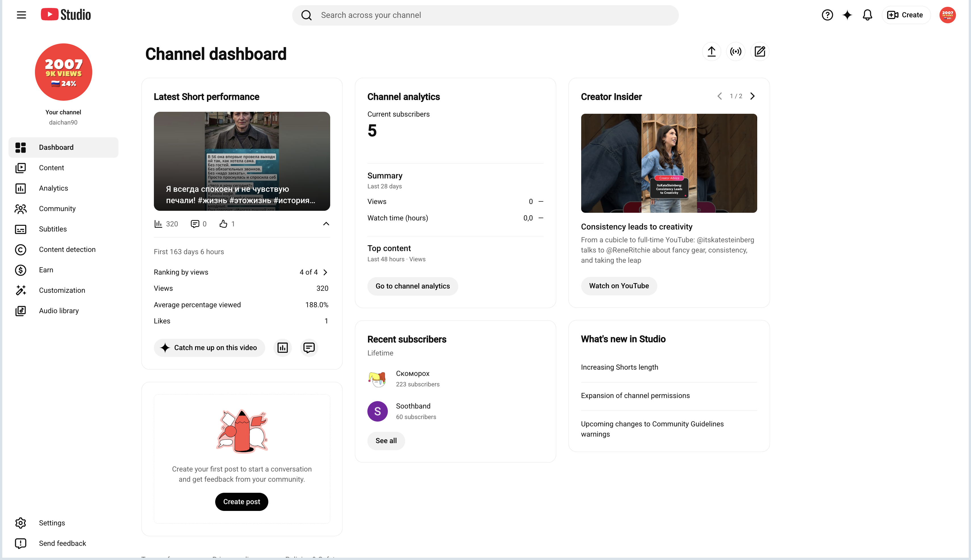The width and height of the screenshot is (971, 560).
Task: Click Consistency leads to creativity title
Action: pos(637,227)
